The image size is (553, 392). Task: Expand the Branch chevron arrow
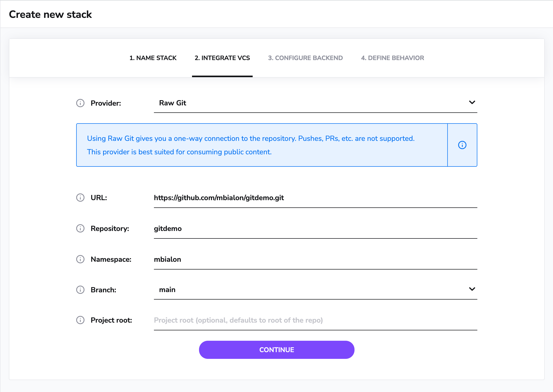tap(472, 289)
